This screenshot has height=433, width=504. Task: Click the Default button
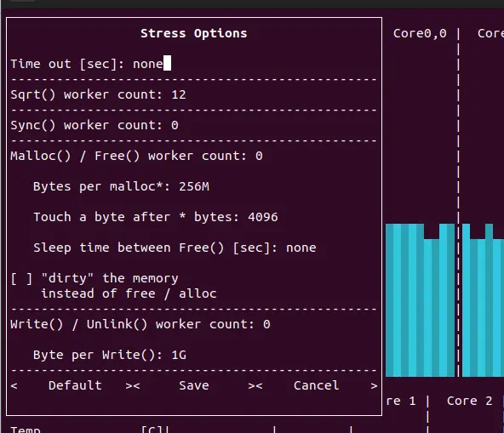click(x=75, y=385)
